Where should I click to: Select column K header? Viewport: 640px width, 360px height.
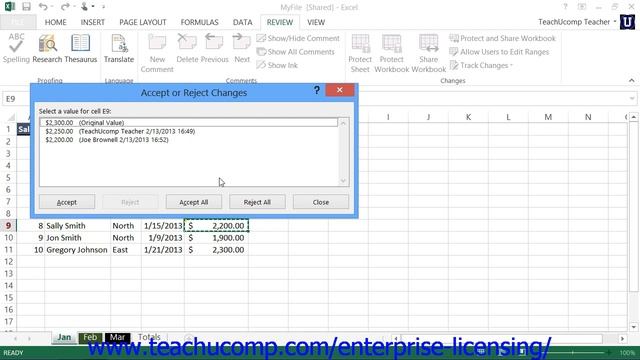(x=468, y=117)
